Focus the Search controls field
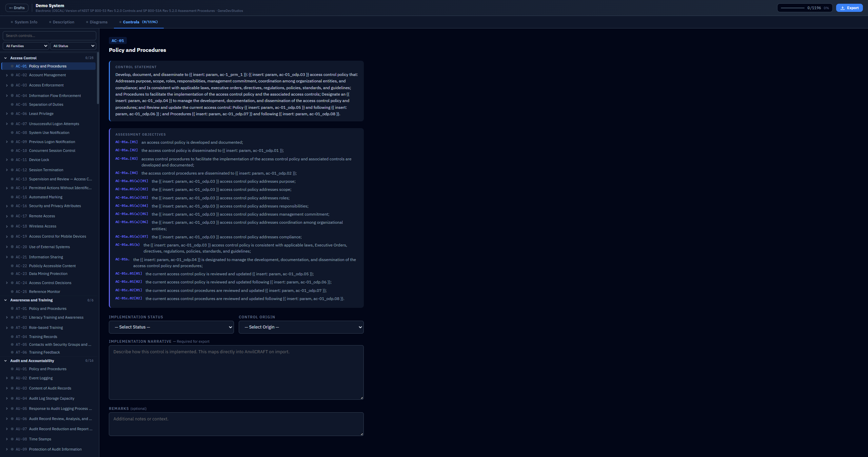 coord(50,36)
